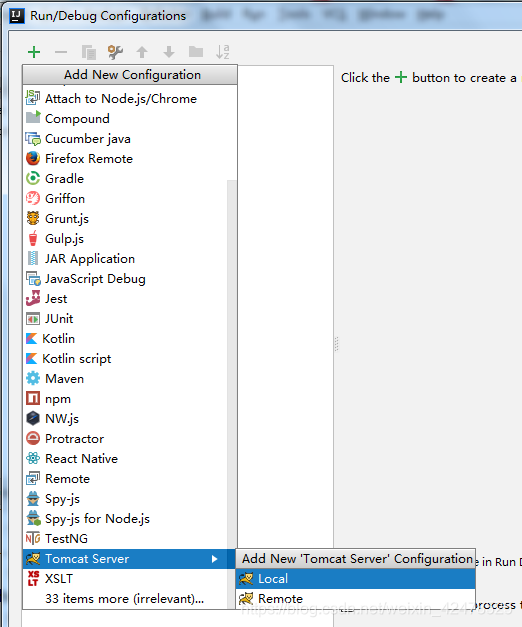This screenshot has width=522, height=627.
Task: Click the npm icon
Action: point(33,398)
